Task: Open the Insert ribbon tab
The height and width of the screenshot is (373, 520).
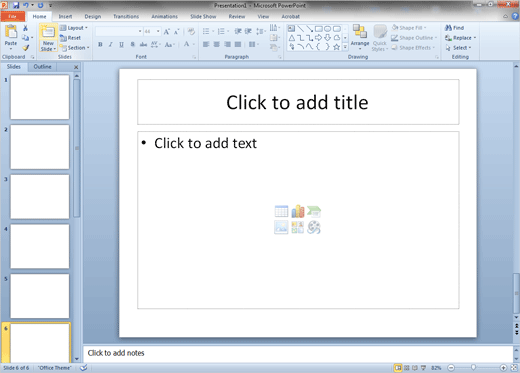Action: [x=65, y=16]
